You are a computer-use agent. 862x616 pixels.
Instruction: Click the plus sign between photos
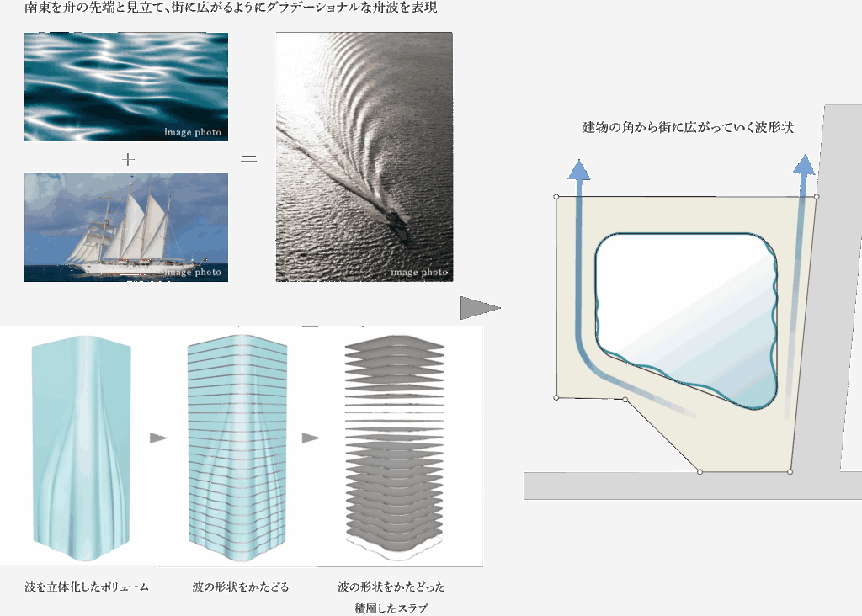click(128, 159)
